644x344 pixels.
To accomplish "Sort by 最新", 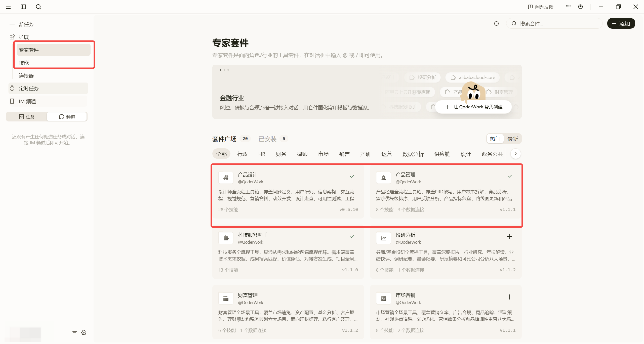I will point(512,139).
